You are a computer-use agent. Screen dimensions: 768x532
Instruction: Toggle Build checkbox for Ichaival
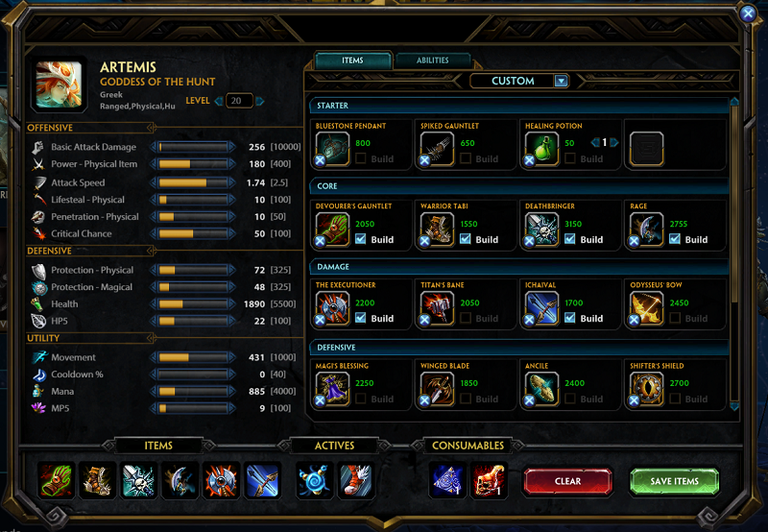pyautogui.click(x=569, y=318)
